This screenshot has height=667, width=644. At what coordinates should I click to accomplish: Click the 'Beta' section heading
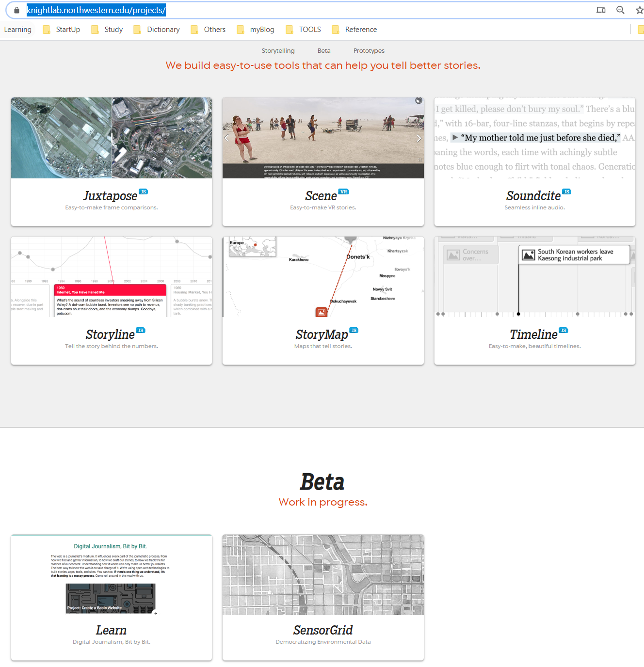pos(322,482)
